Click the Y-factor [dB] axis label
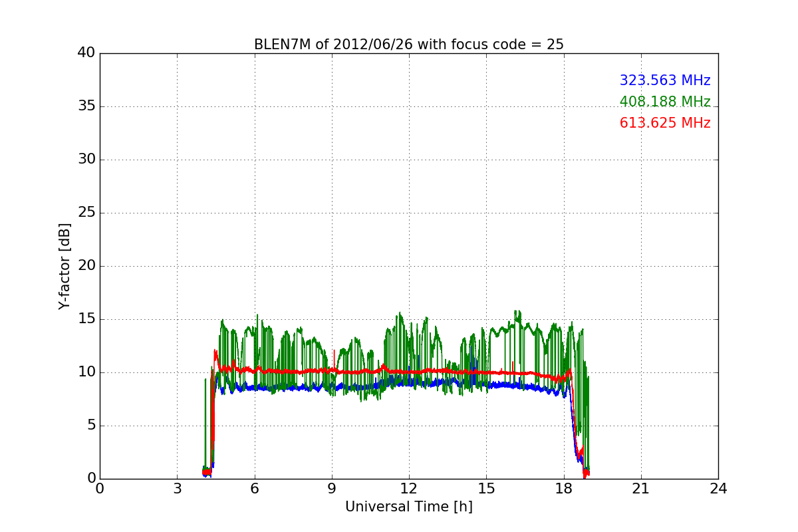Screen dimensions: 798x532 pos(65,266)
